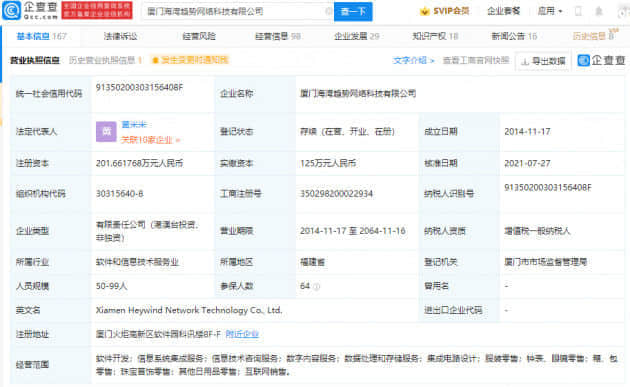Click the 导出数据 export button
This screenshot has width=630, height=387.
[543, 61]
